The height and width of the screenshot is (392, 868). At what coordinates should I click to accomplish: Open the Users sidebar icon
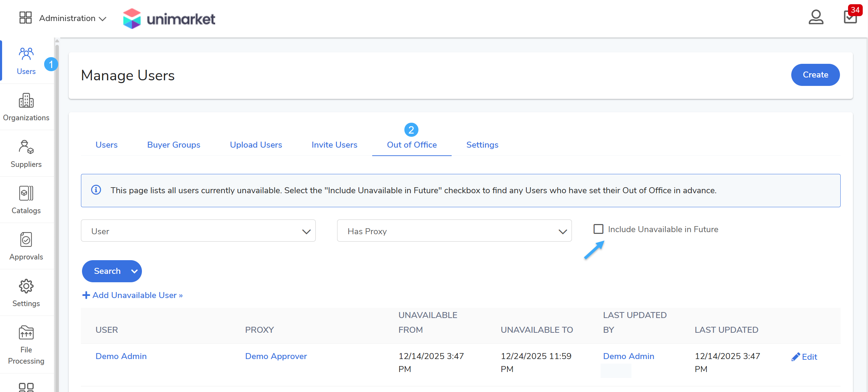point(26,61)
